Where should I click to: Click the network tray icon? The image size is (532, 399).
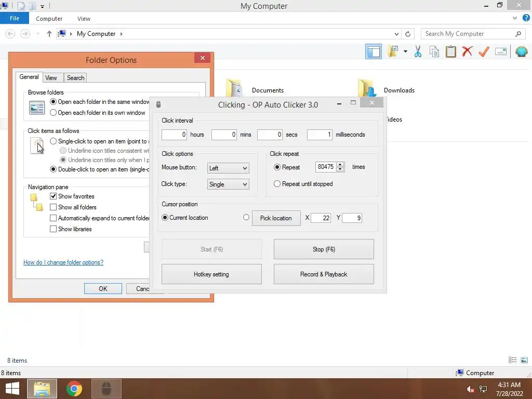tap(483, 389)
